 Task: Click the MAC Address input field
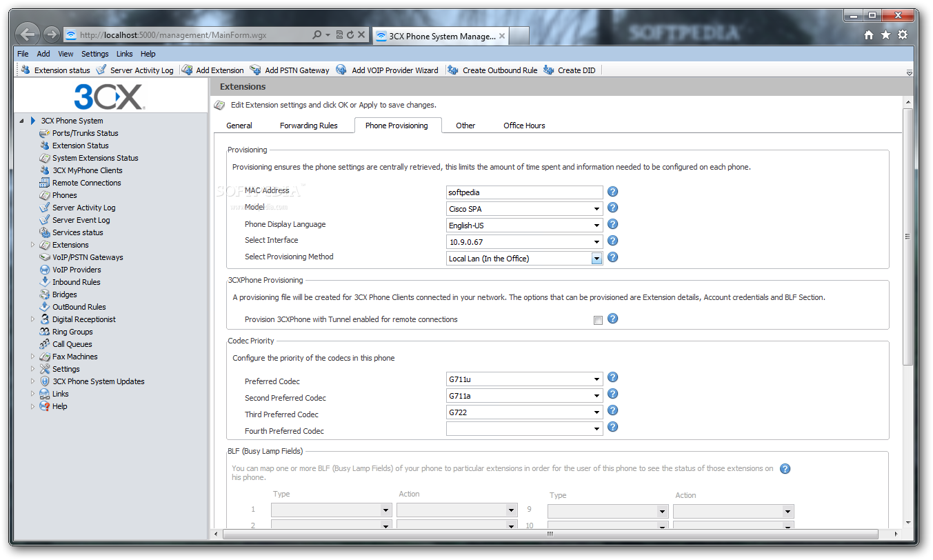point(525,192)
